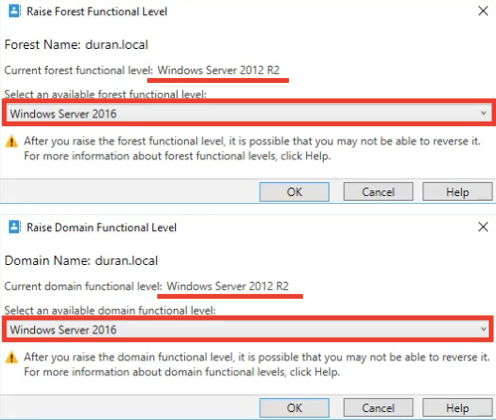Confirm OK in the Raise Domain dialog
The image size is (496, 420).
[294, 408]
